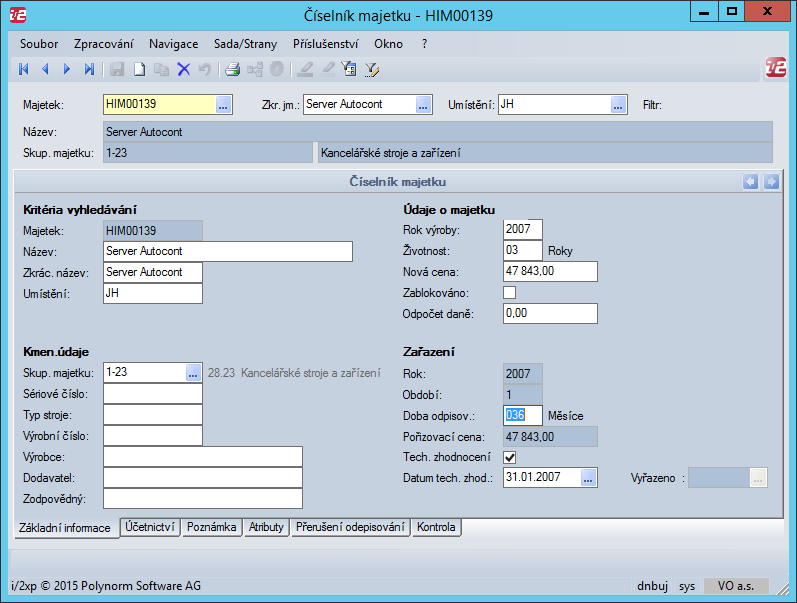This screenshot has height=603, width=797.
Task: Switch to the Kontrola tab
Action: [x=436, y=527]
